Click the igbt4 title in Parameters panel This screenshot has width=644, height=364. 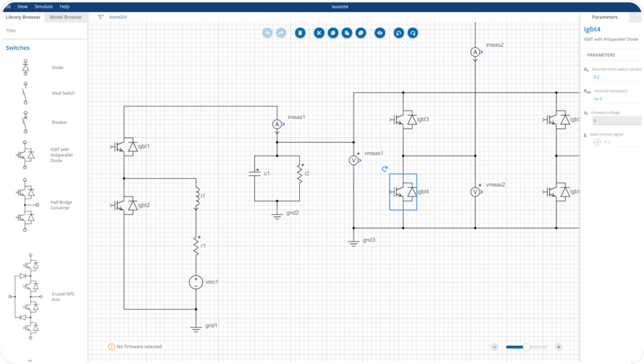click(x=592, y=29)
